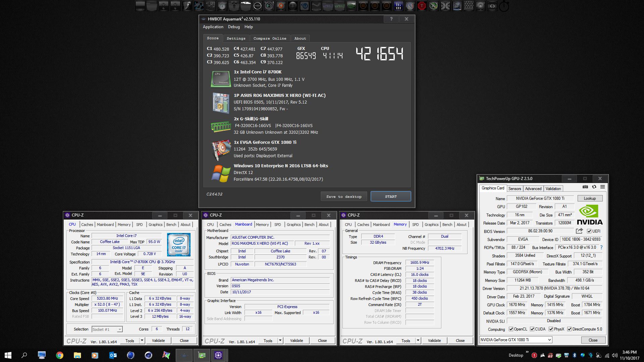The image size is (644, 362).
Task: Click the BIOS export share arrow in GPU-Z
Action: (579, 231)
